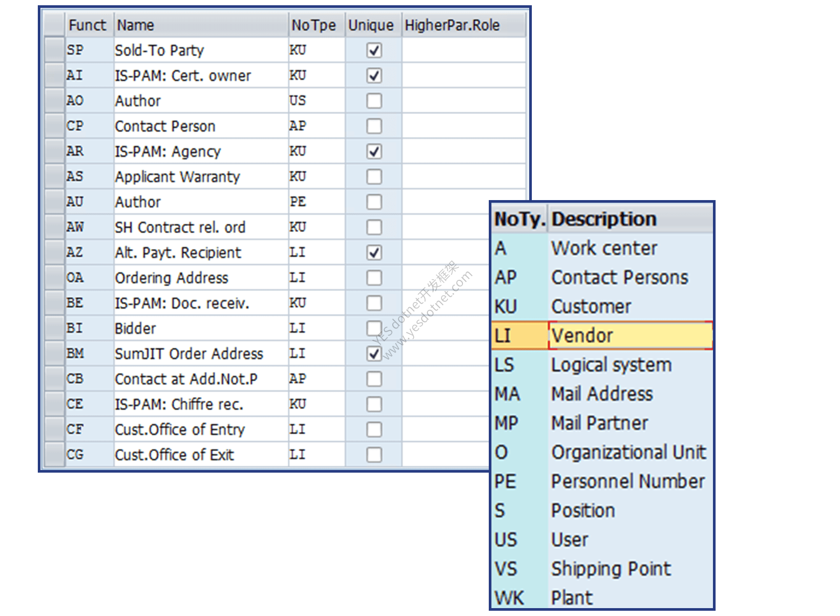Check Unique box in AO Author row
This screenshot has height=616, width=840.
pyautogui.click(x=374, y=101)
